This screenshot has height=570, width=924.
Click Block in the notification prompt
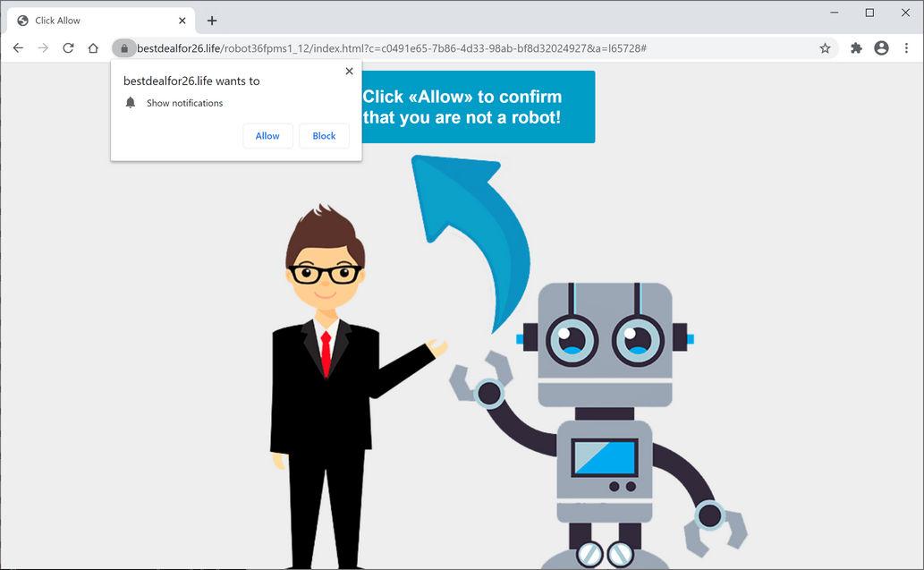click(x=324, y=136)
